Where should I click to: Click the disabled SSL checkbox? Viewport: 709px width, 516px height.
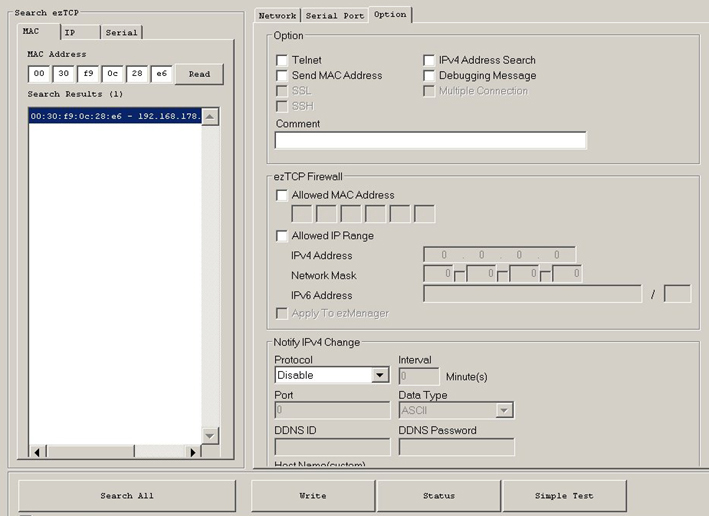pos(282,91)
